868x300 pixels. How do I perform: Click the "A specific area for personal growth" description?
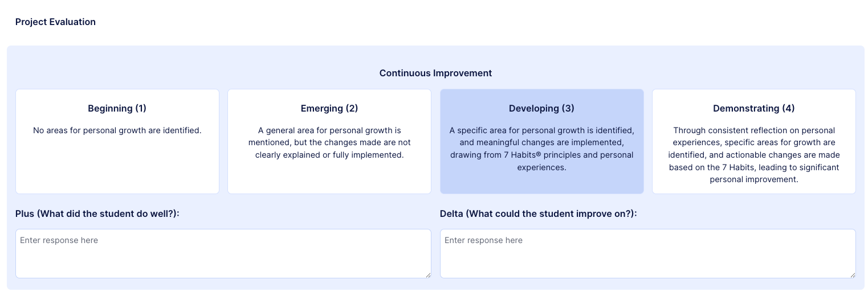point(541,149)
